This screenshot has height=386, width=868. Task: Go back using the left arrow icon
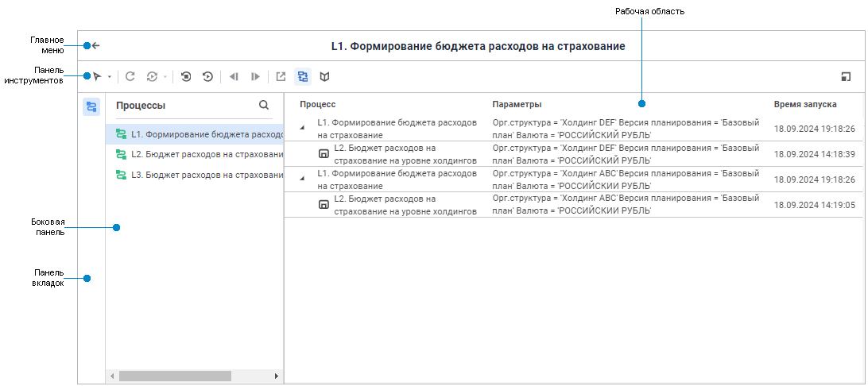(x=95, y=46)
